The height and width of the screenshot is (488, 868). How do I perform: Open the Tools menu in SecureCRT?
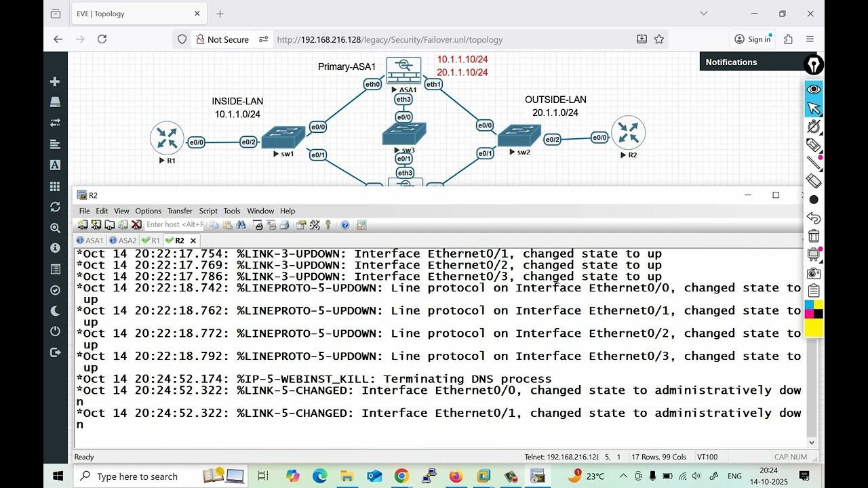point(232,211)
